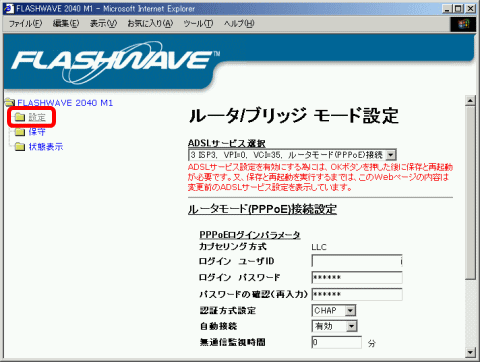Click the vertical scrollbar down arrow

click(470, 352)
